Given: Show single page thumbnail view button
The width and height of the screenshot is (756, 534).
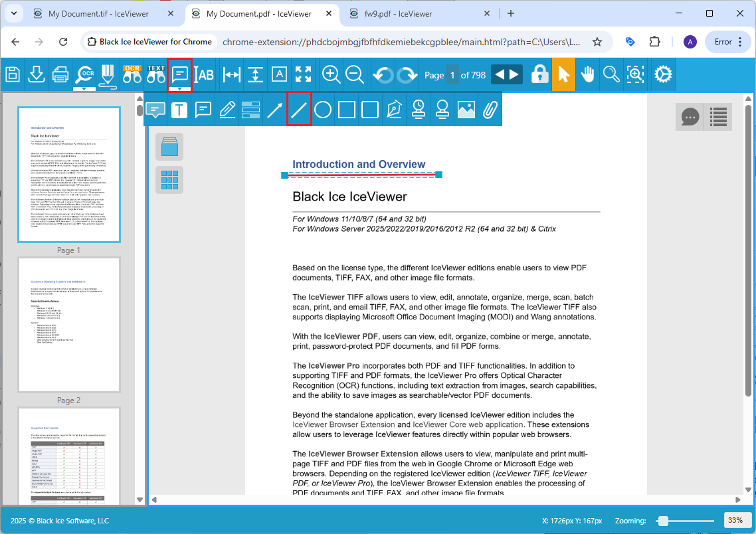Looking at the screenshot, I should click(x=169, y=147).
